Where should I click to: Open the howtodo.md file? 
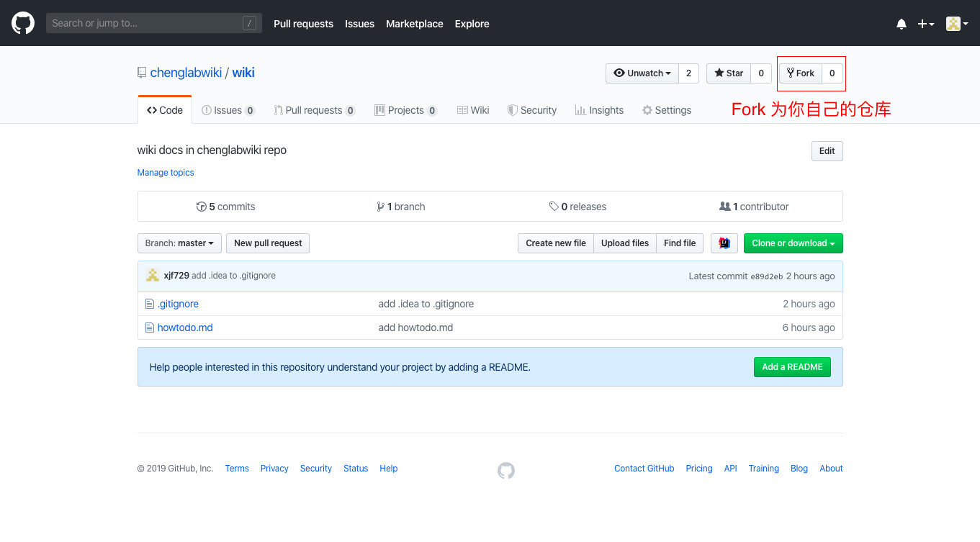point(185,328)
